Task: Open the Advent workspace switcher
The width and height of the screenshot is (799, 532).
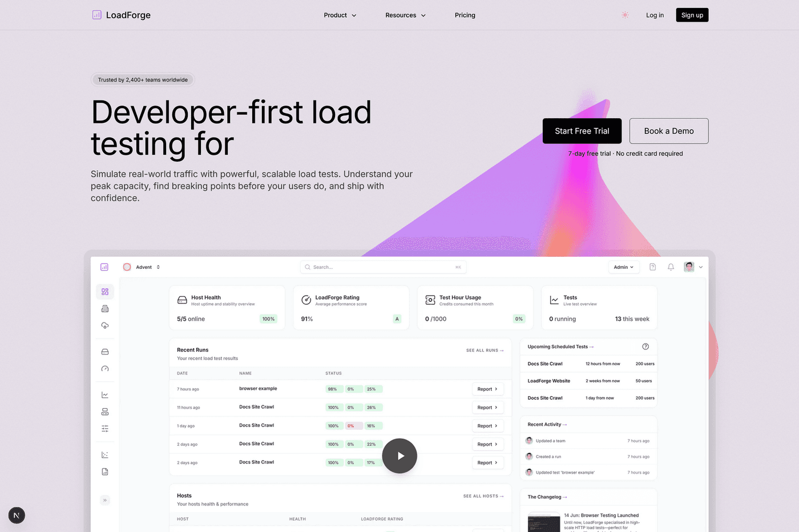Action: [141, 267]
